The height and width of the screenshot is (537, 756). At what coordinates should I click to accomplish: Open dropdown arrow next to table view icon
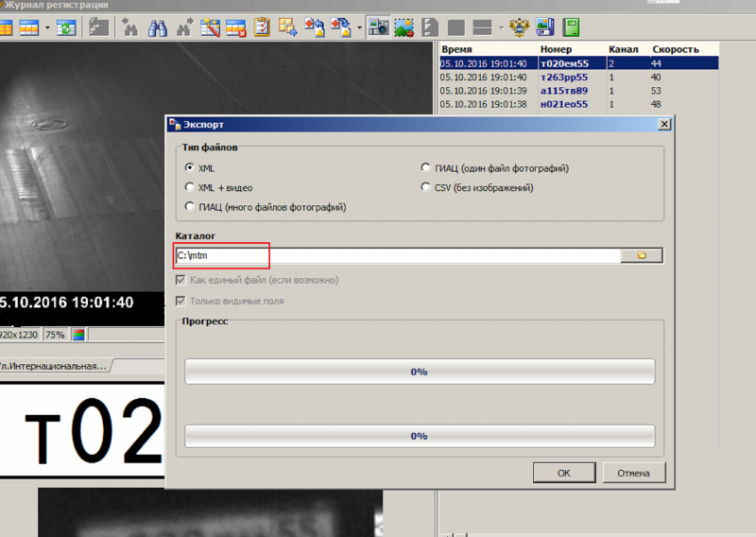[x=48, y=27]
